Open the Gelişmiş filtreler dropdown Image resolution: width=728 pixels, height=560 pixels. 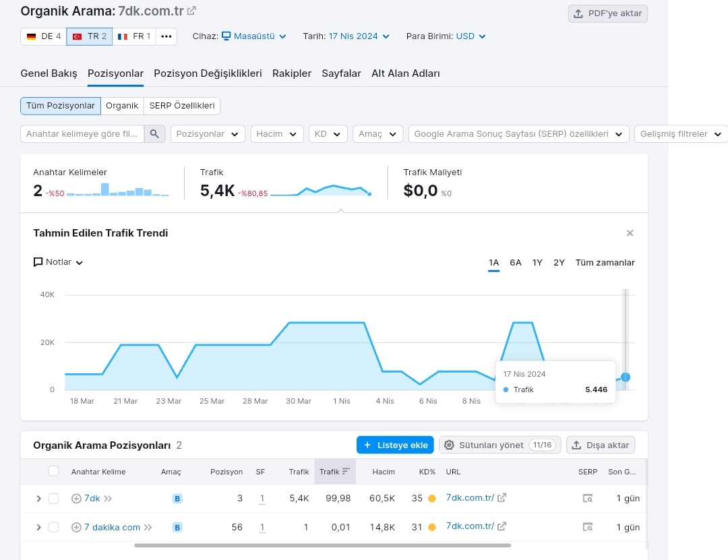point(681,133)
